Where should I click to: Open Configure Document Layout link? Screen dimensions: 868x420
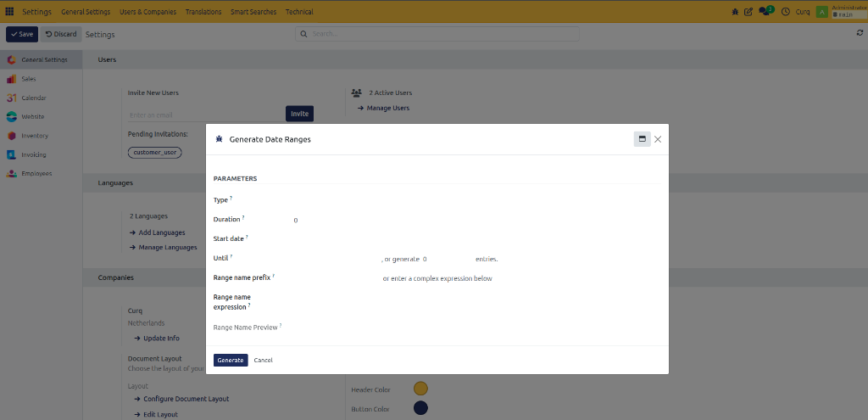click(x=181, y=399)
